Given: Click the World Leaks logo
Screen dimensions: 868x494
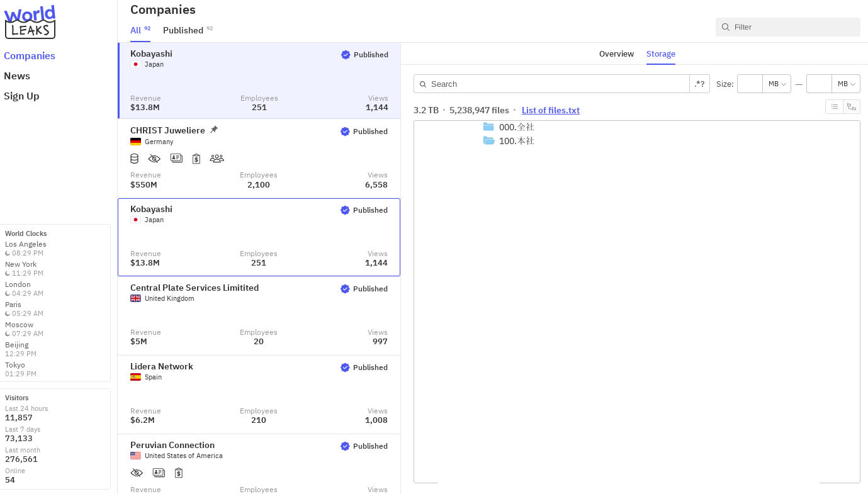Looking at the screenshot, I should click(x=30, y=22).
